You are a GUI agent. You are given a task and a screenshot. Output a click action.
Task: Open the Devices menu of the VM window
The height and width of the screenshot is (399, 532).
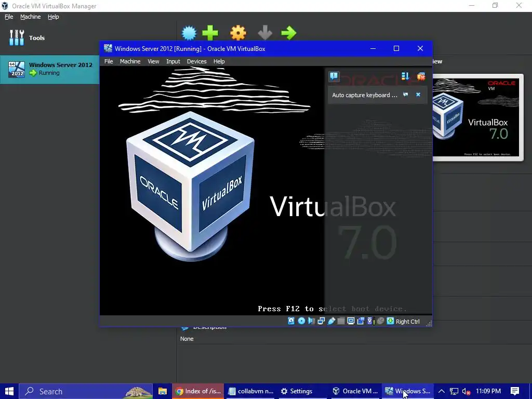[x=196, y=61]
